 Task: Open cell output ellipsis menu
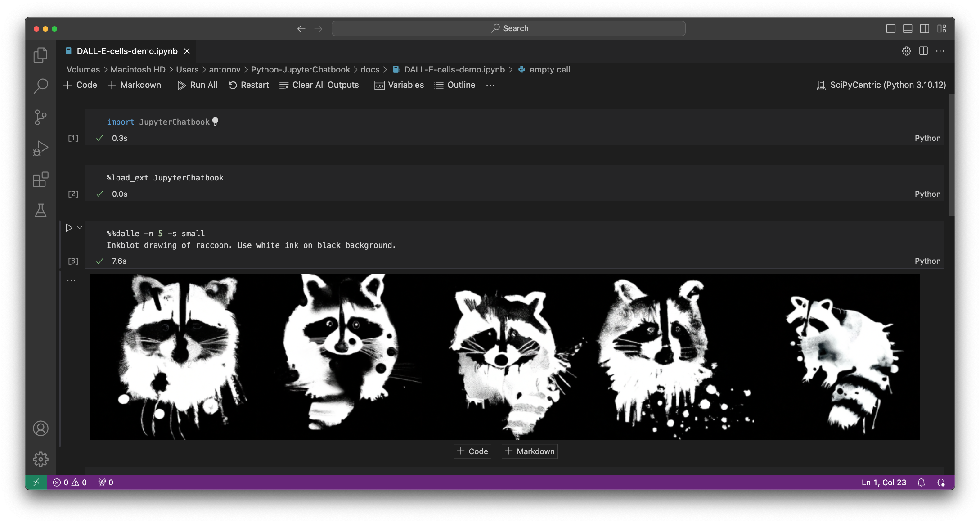pyautogui.click(x=71, y=280)
